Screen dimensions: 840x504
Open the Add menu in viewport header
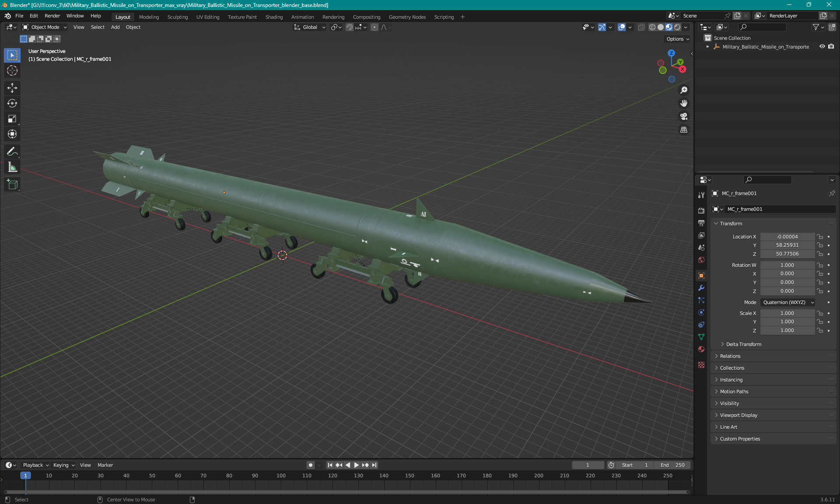tap(115, 27)
